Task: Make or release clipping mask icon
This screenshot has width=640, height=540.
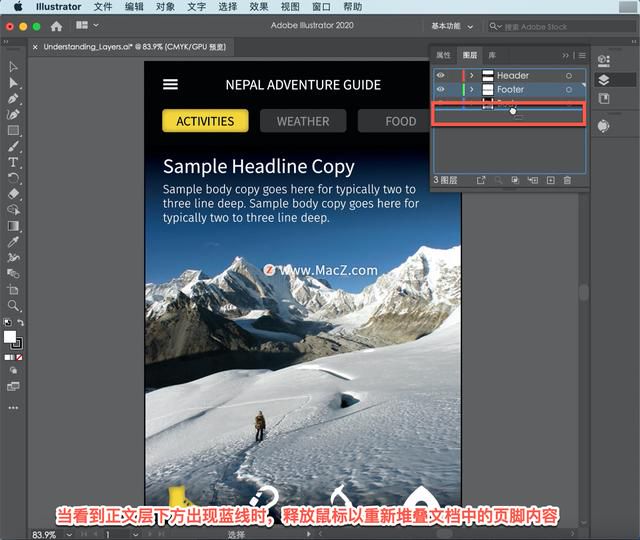Action: click(x=515, y=180)
